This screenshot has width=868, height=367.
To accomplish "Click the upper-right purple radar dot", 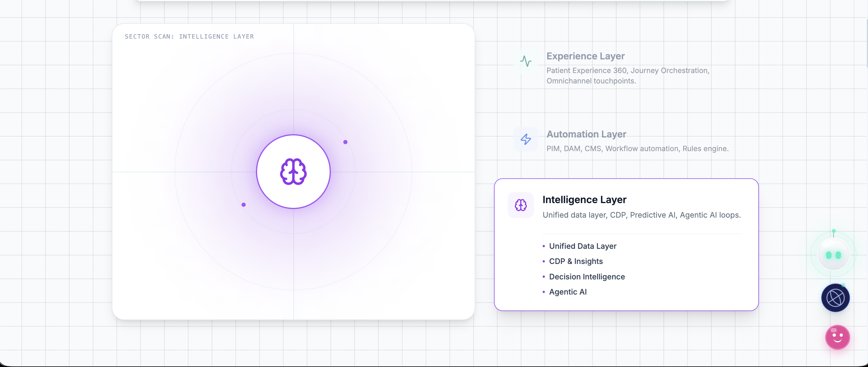I will tap(345, 142).
